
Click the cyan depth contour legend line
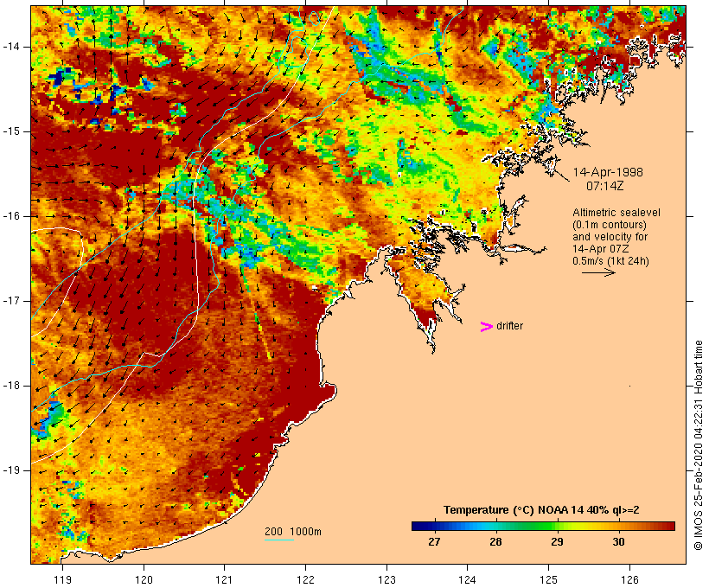coord(279,540)
